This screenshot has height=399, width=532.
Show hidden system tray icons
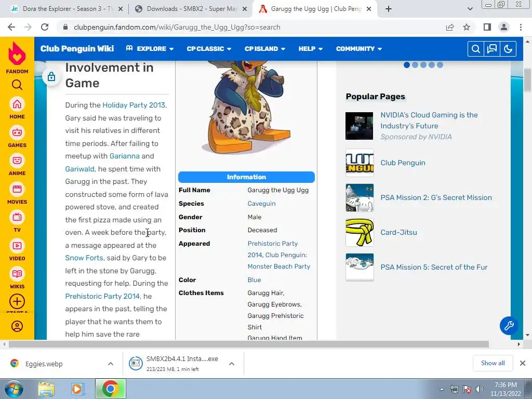(442, 389)
